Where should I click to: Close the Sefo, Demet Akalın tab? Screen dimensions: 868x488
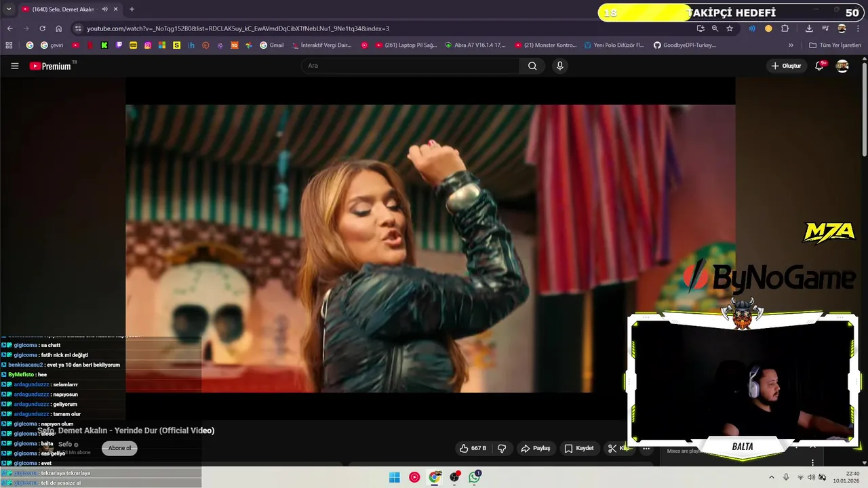point(116,9)
